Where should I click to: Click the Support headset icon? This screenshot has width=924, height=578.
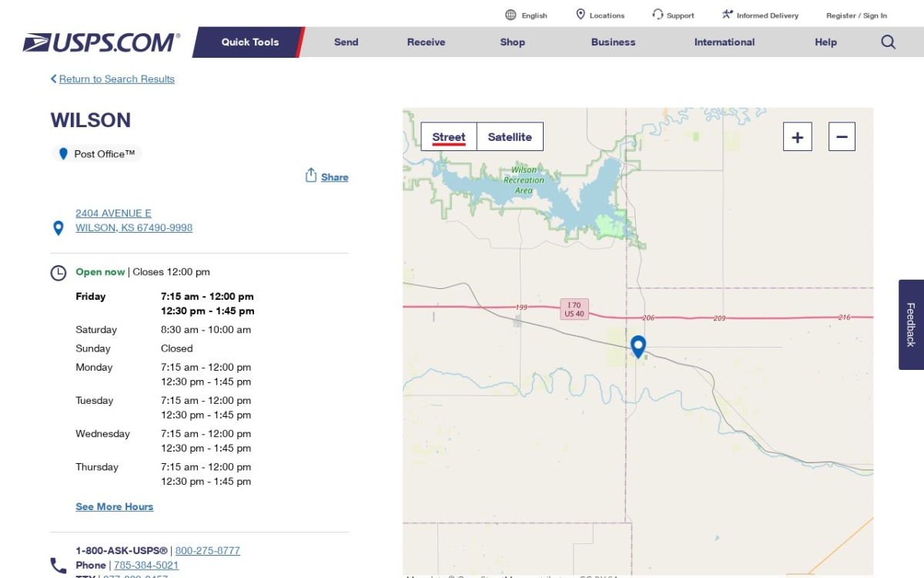point(658,15)
